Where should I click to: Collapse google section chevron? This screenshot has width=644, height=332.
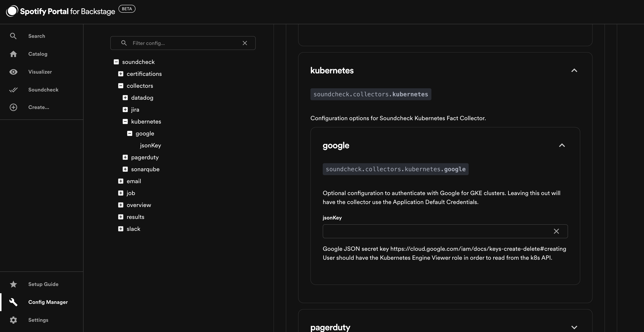coord(562,146)
